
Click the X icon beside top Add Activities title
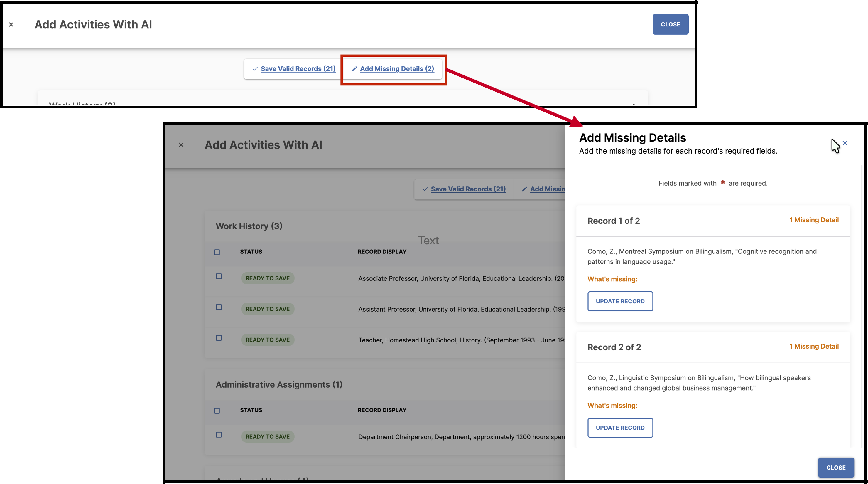(11, 25)
